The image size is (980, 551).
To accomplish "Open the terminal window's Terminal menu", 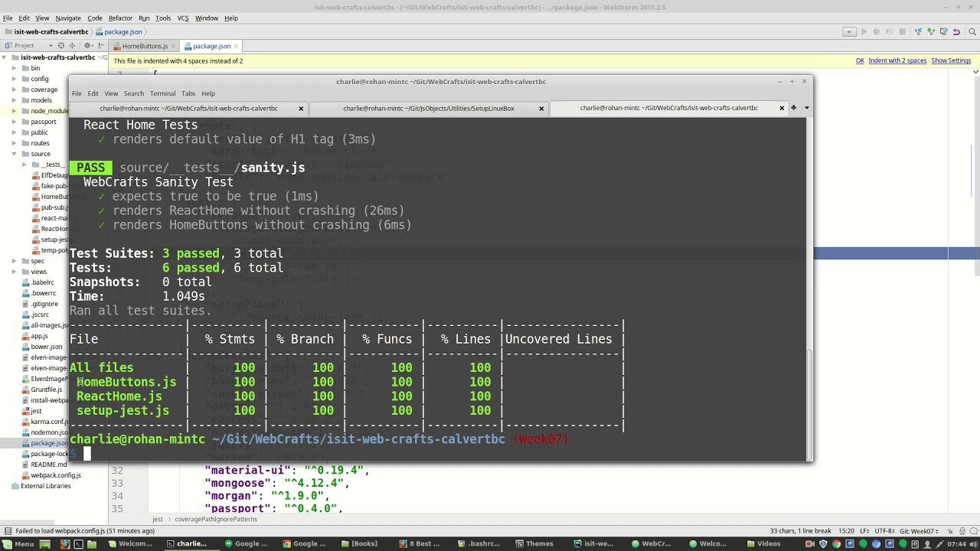I will pyautogui.click(x=162, y=93).
